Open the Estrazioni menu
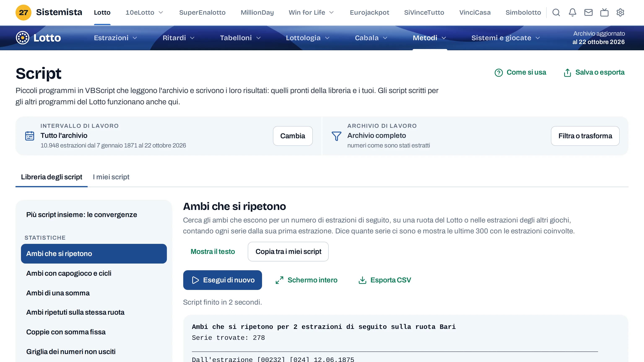The width and height of the screenshot is (644, 362). click(116, 38)
